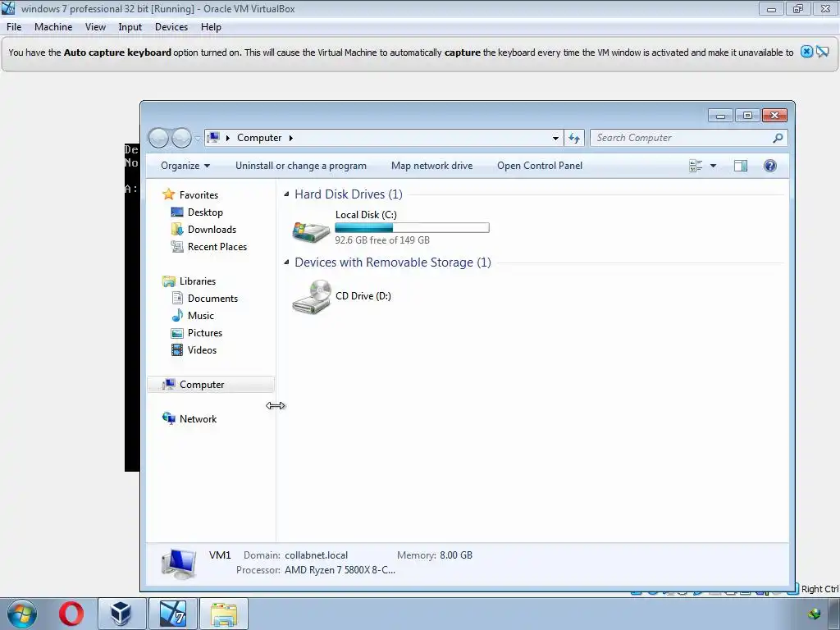Open the View menu in VirtualBox
The width and height of the screenshot is (840, 630).
[x=95, y=27]
